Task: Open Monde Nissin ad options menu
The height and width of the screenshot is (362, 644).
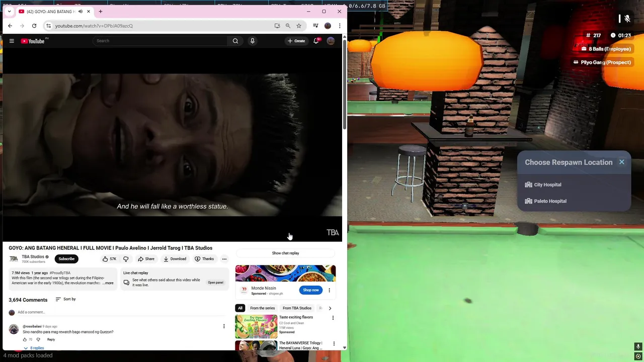Action: (329, 290)
